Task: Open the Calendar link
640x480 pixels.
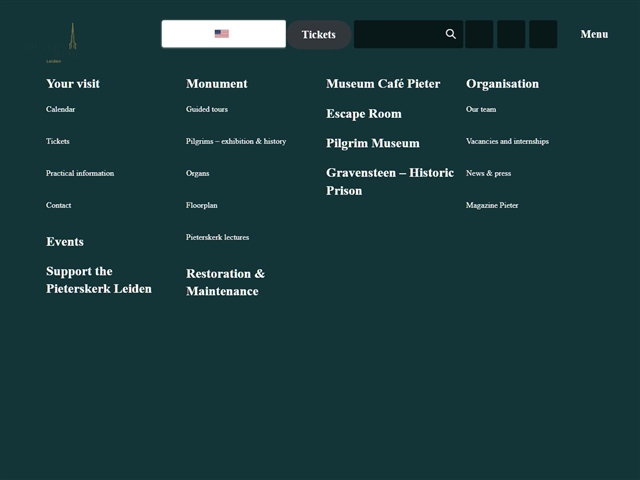Action: click(60, 109)
